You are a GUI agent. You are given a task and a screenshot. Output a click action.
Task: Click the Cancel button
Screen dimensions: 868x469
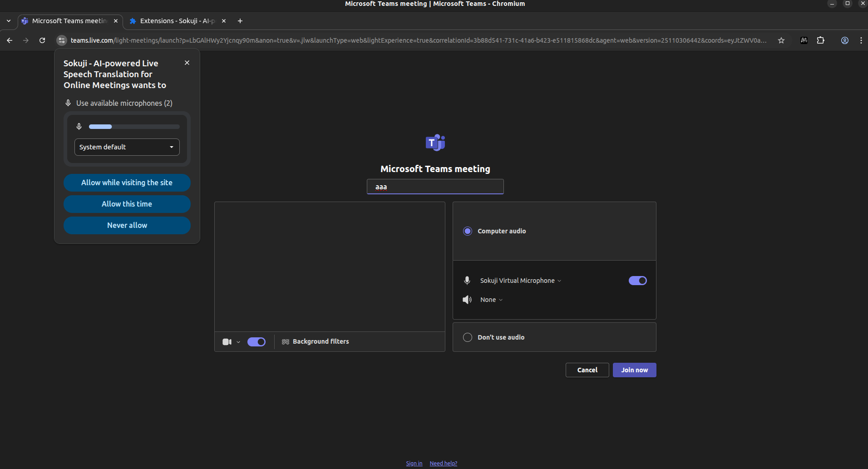click(587, 370)
